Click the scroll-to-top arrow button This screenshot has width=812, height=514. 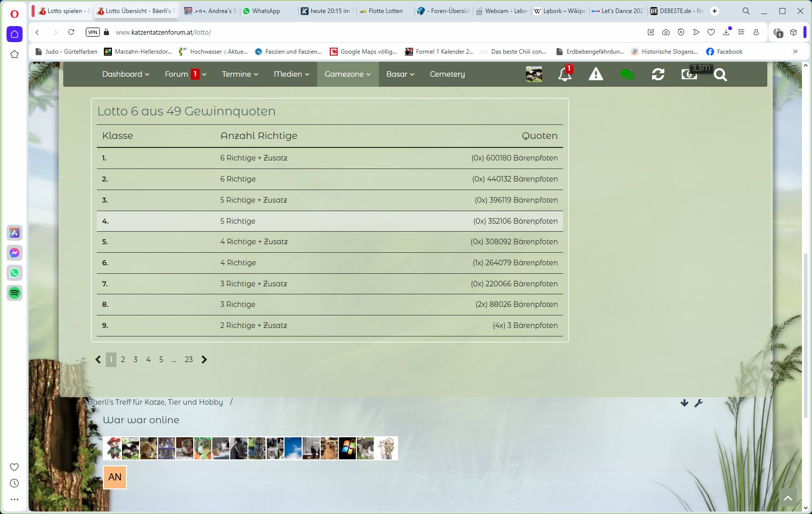pos(788,498)
